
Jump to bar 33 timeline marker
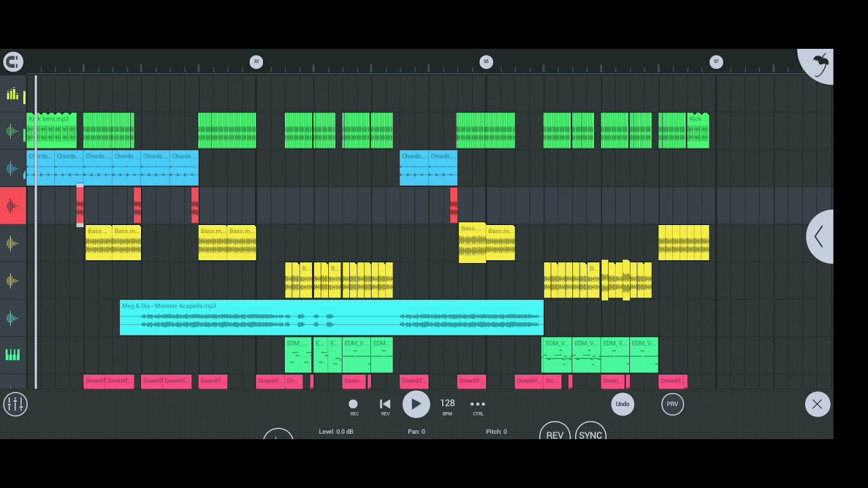(256, 62)
